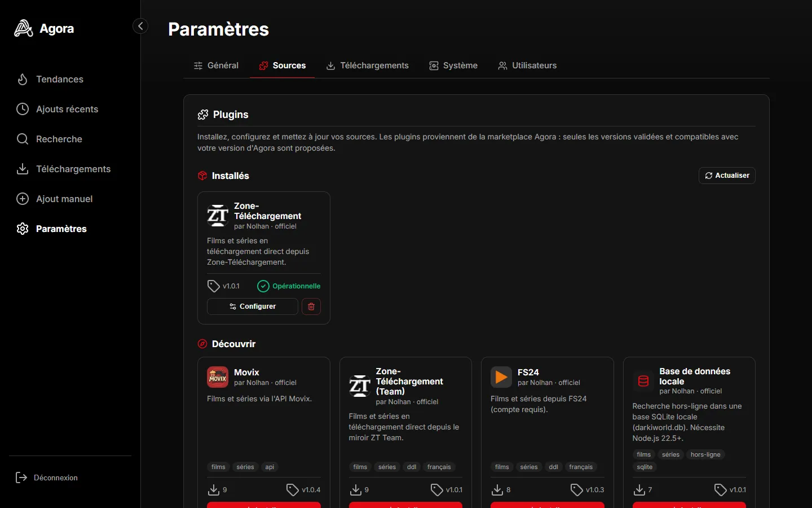The image size is (812, 508).
Task: Click the sqlite tag on Base de données locale
Action: click(645, 467)
